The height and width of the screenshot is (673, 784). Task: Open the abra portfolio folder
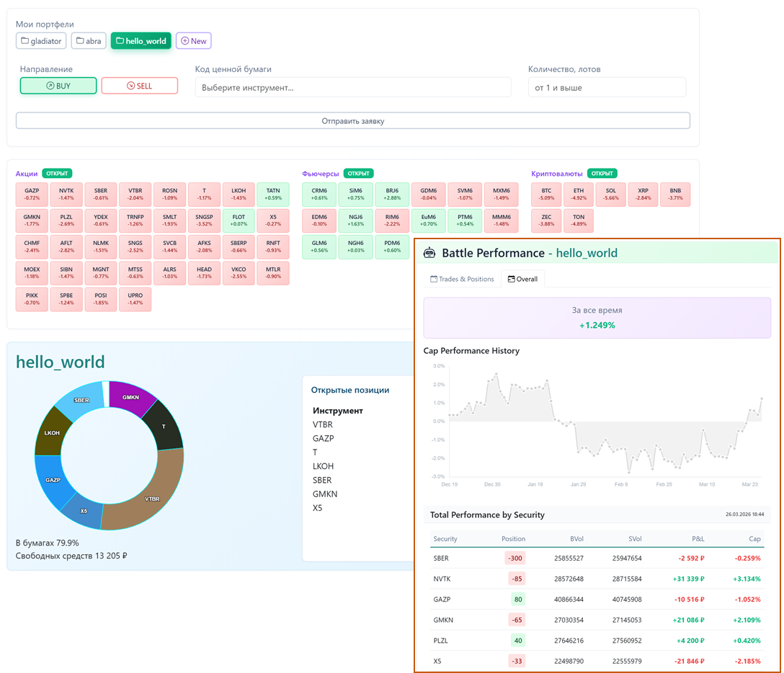[x=89, y=41]
